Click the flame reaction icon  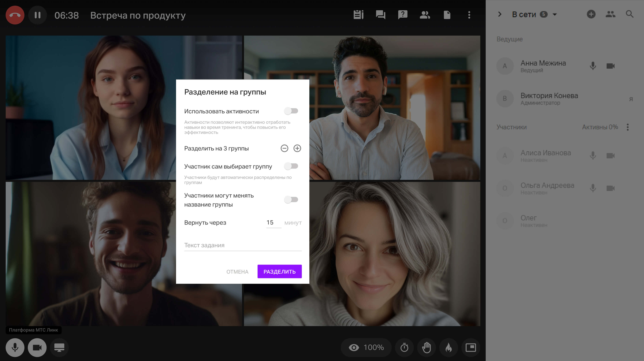point(448,347)
